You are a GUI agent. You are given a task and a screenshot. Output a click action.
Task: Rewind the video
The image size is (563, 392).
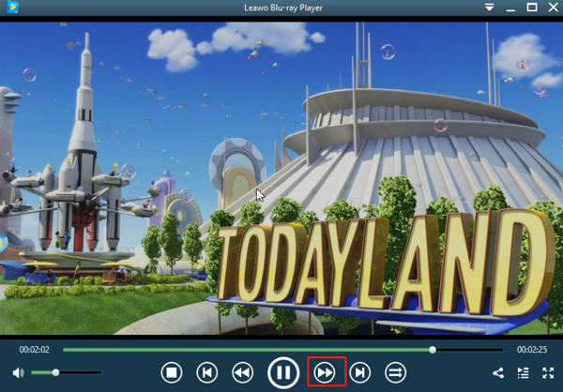[242, 372]
